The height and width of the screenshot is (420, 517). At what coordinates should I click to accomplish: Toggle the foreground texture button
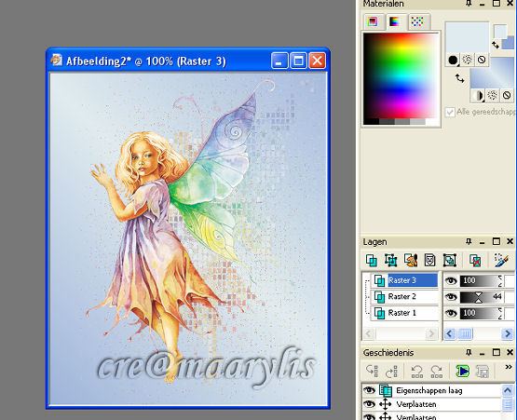[x=468, y=60]
